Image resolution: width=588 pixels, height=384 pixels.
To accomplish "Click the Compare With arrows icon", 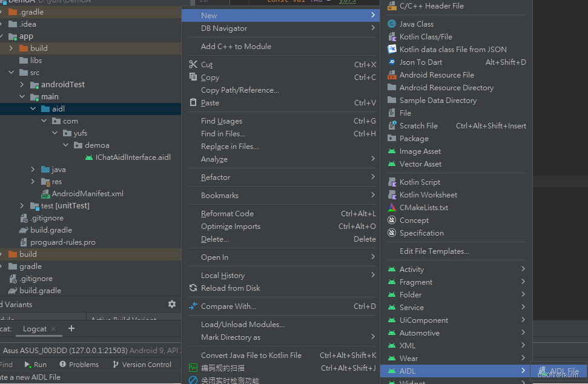I will click(x=193, y=306).
